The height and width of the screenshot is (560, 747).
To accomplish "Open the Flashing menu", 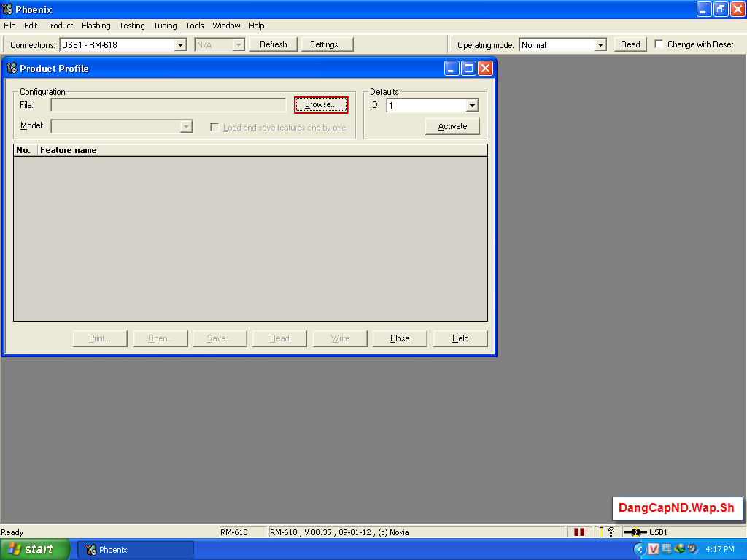I will (96, 26).
